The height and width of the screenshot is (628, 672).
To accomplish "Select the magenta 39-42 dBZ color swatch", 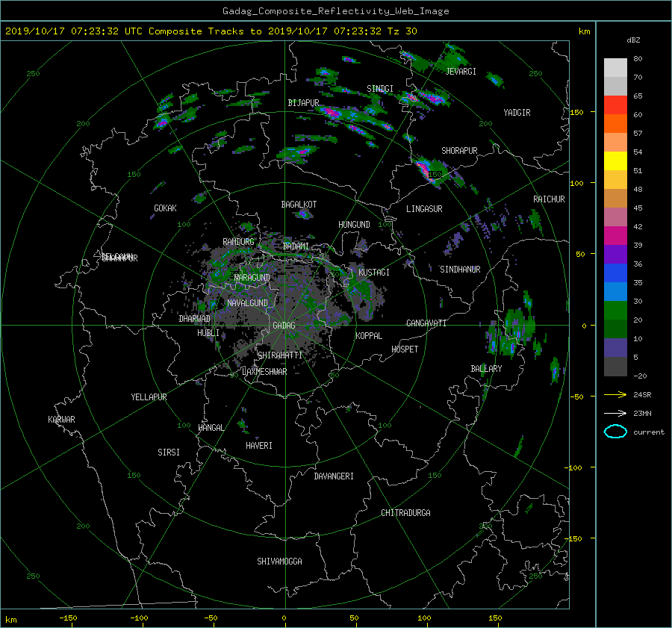I will (x=615, y=236).
